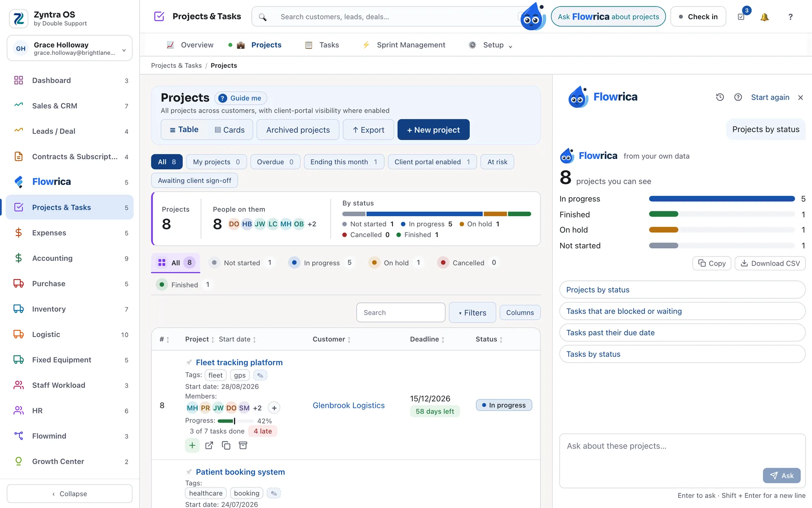812x508 pixels.
Task: Expand the Grace Holloway account dropdown
Action: pos(70,48)
